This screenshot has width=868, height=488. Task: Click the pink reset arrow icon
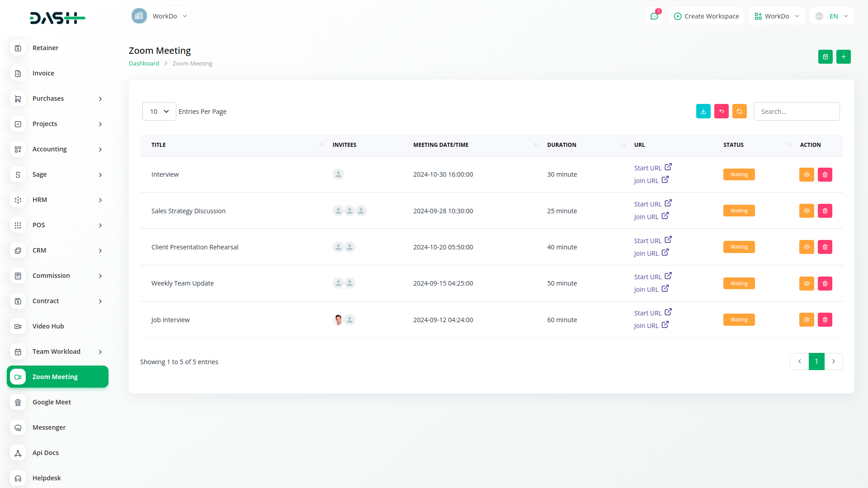(x=721, y=111)
